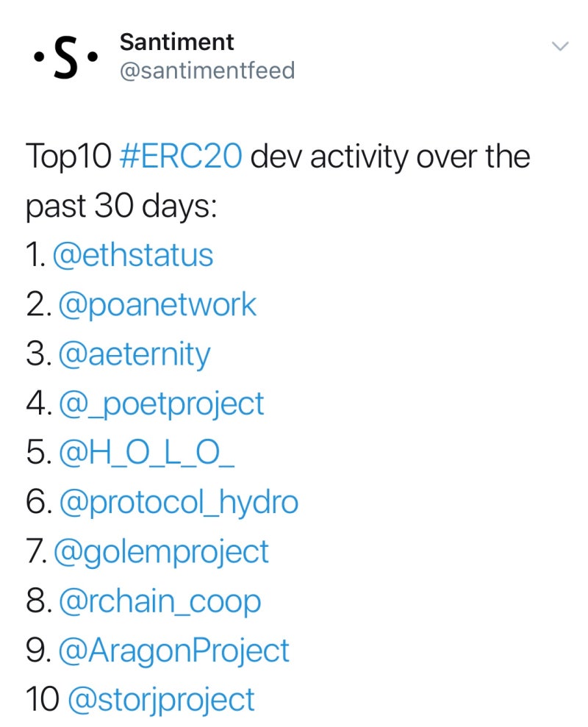Click the Santiment display name
The image size is (588, 727).
coord(176,42)
